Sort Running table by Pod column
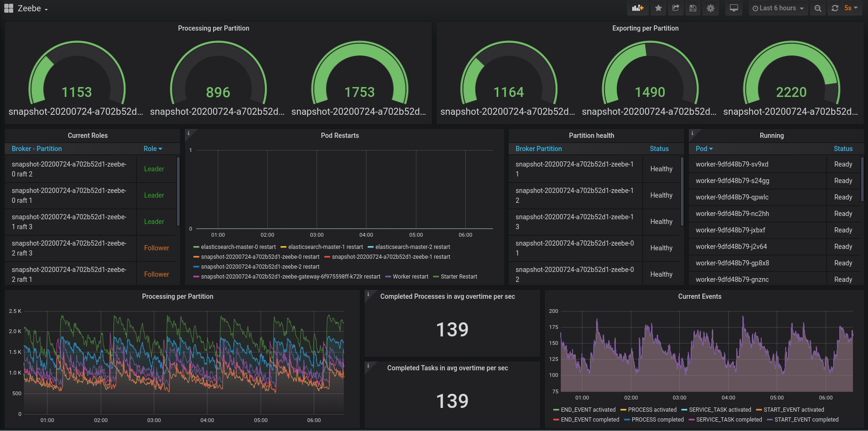This screenshot has width=868, height=431. point(704,149)
